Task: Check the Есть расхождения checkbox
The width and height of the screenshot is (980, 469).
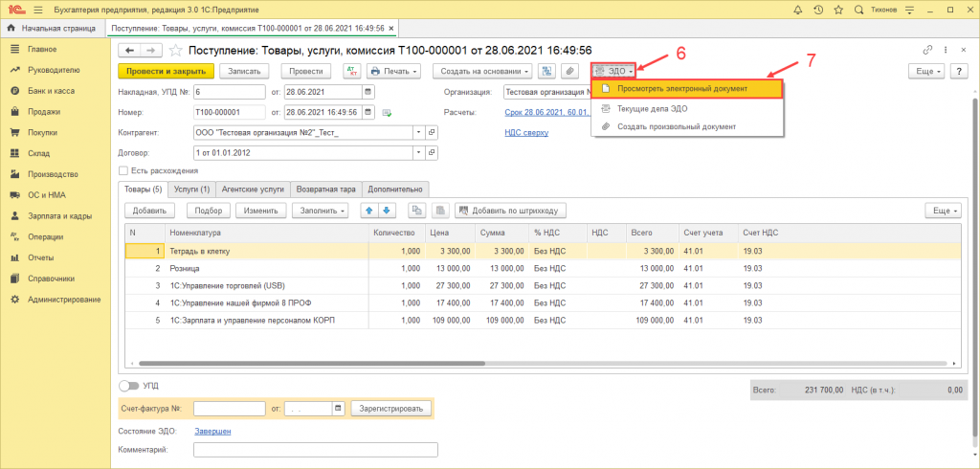Action: 122,170
